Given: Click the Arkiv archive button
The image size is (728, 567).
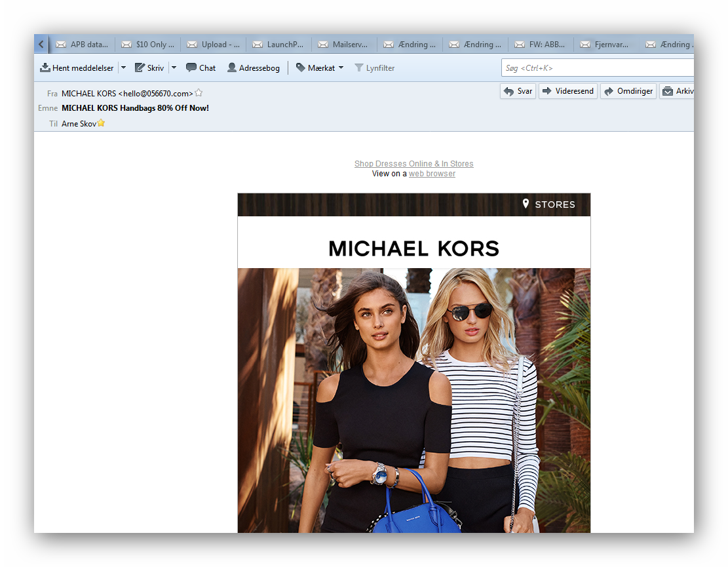Looking at the screenshot, I should tap(678, 91).
